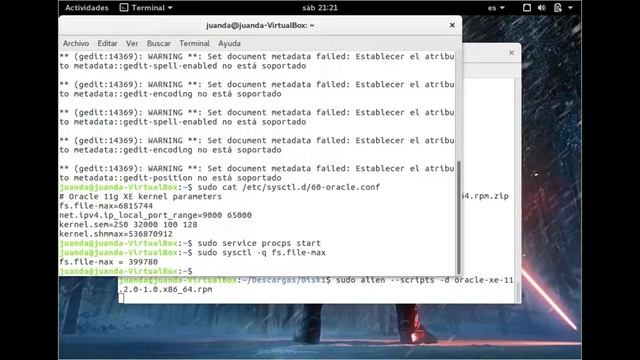Click the line 'net.ipv4.ip_local_port_range=9000 65000'

coord(155,215)
